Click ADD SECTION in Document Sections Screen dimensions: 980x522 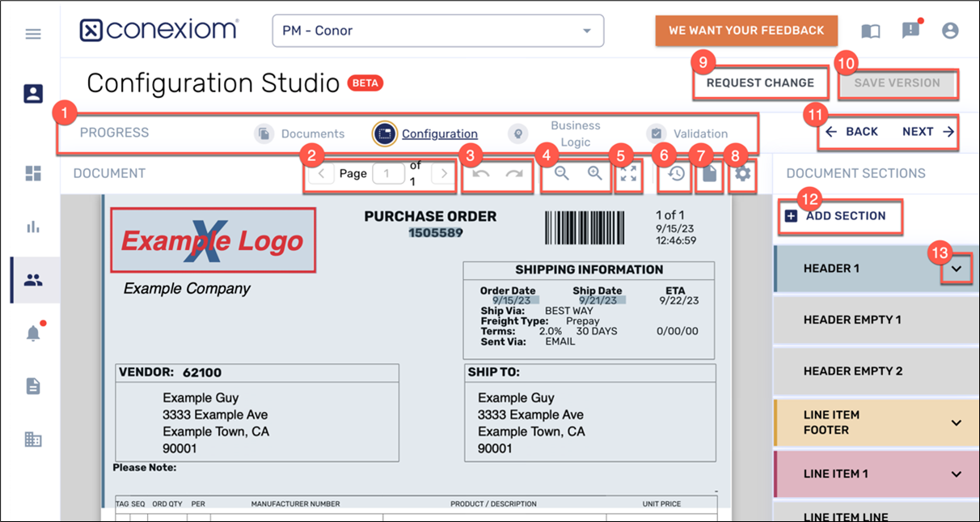(x=840, y=216)
